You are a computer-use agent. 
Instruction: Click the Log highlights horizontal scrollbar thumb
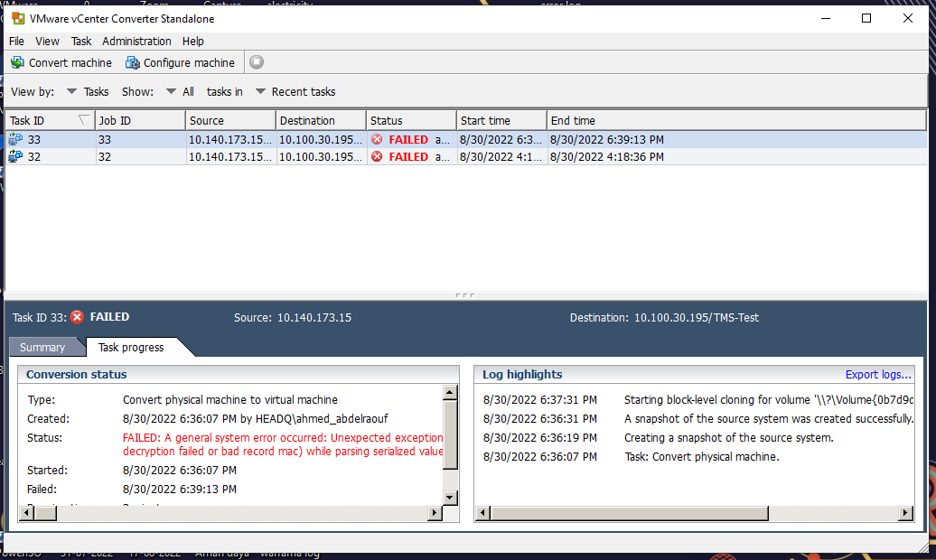[x=629, y=512]
